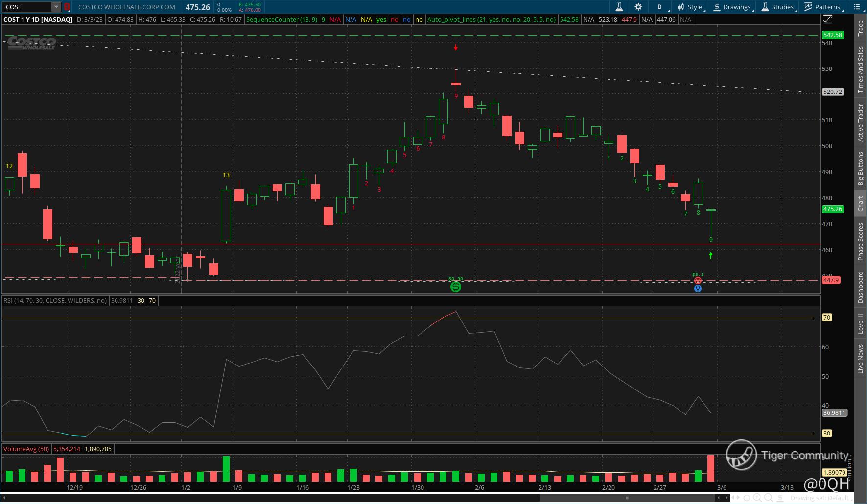Open the Dashboard sidebar tab
The height and width of the screenshot is (504, 867).
point(860,287)
